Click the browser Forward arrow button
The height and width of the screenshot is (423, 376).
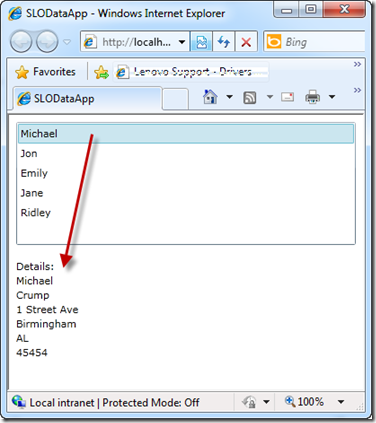47,42
